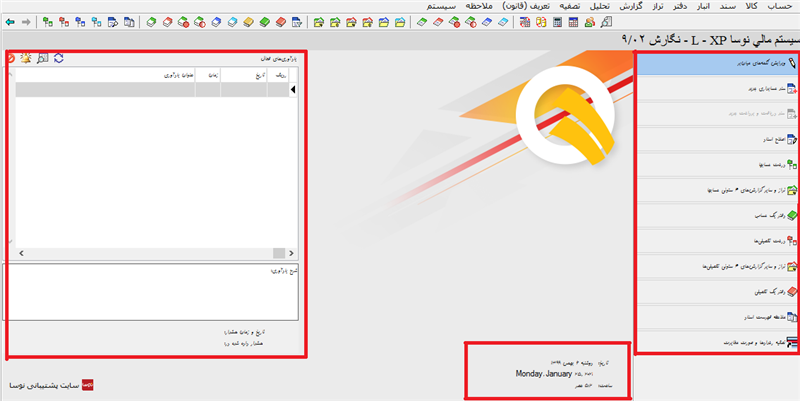Click the refresh icon above reminders table
The image size is (800, 401).
tap(58, 59)
